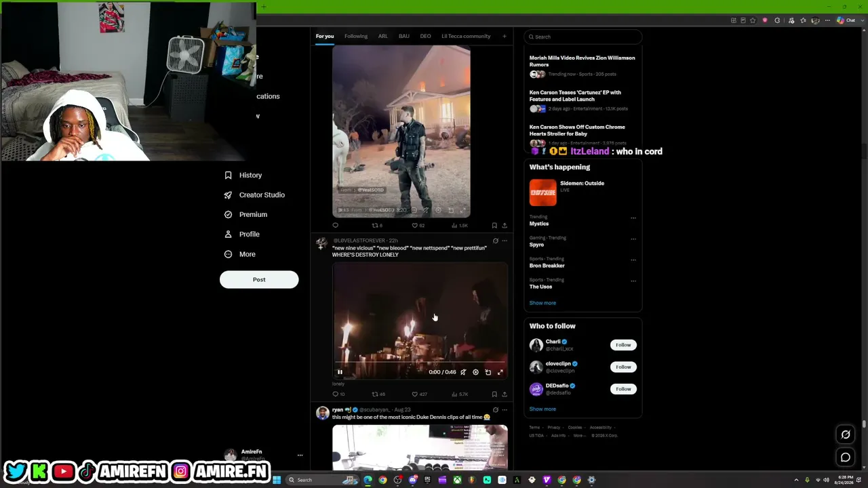
Task: Seek along the candle video's progress bar
Action: (420, 363)
